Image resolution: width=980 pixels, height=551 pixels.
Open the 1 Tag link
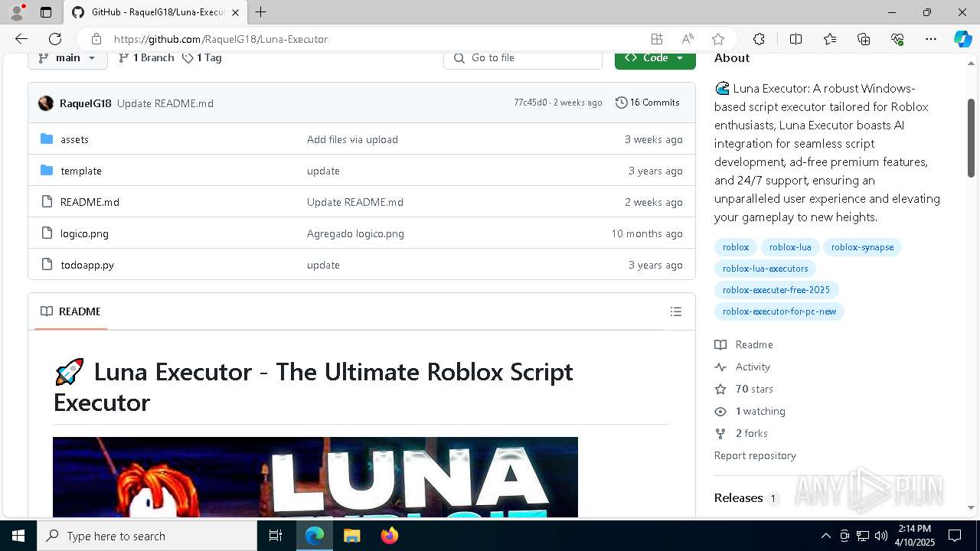pos(202,57)
